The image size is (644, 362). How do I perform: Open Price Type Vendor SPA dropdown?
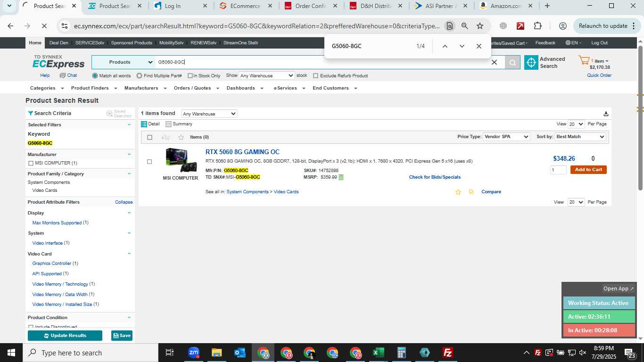click(506, 137)
